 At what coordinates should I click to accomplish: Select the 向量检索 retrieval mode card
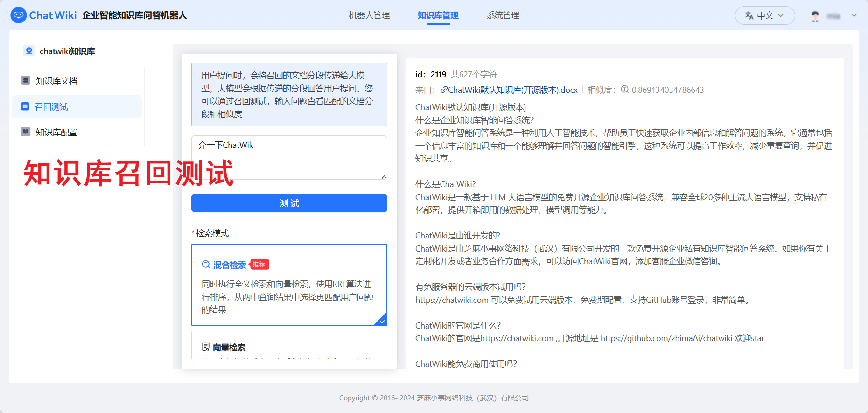(289, 346)
